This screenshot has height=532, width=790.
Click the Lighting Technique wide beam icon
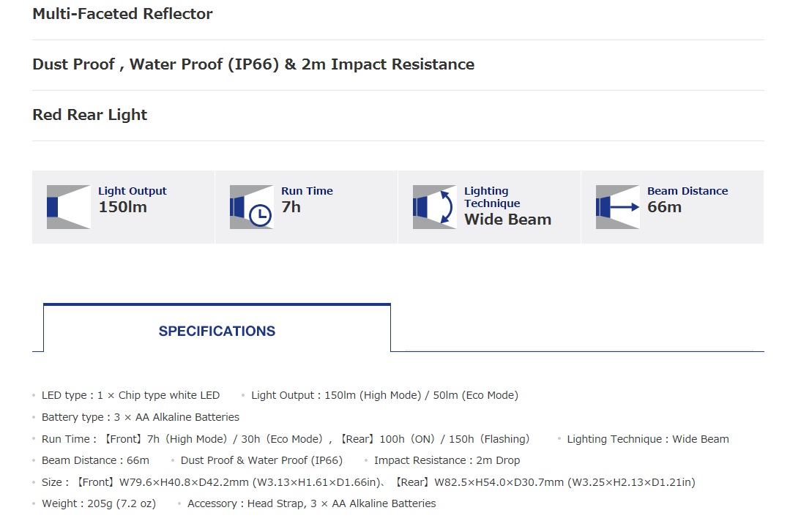coord(434,207)
